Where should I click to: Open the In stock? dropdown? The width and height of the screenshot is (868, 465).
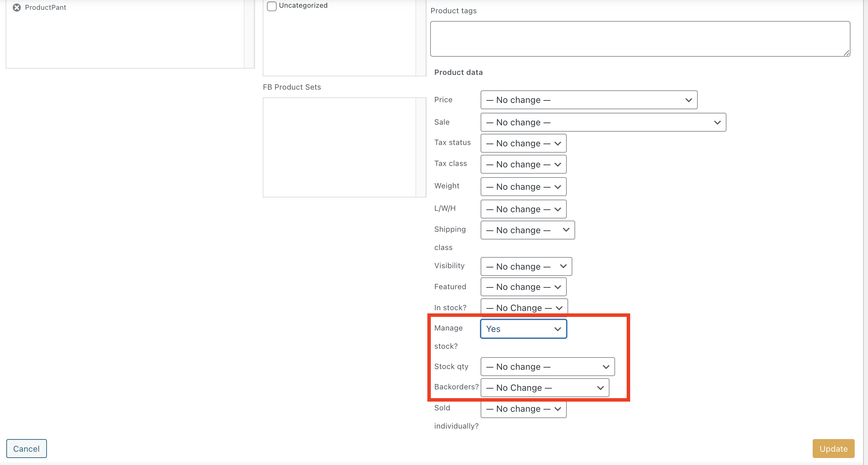click(524, 307)
